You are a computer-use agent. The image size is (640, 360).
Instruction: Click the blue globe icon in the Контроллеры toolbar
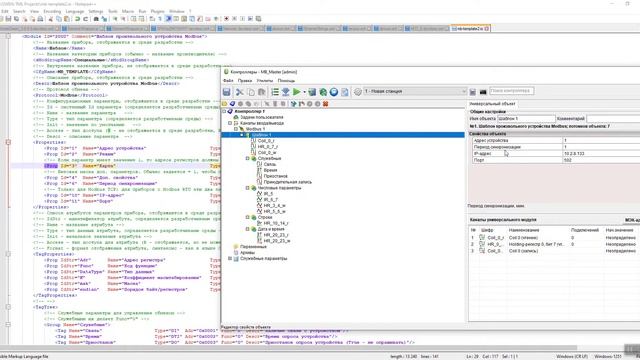click(334, 92)
